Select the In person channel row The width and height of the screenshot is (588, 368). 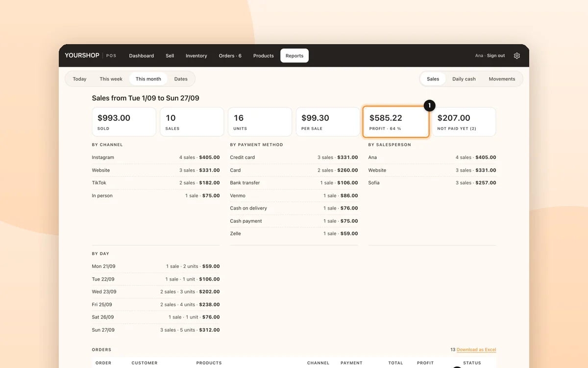pos(156,195)
